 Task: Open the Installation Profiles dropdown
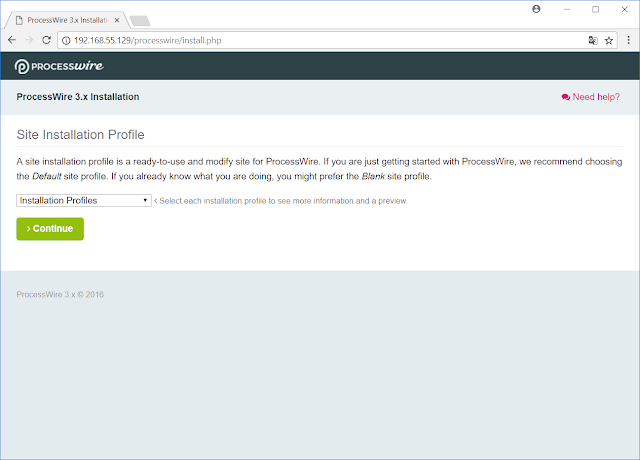[84, 200]
